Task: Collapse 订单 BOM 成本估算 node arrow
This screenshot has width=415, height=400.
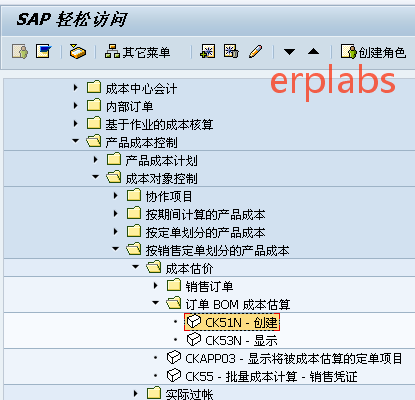Action: pos(156,303)
